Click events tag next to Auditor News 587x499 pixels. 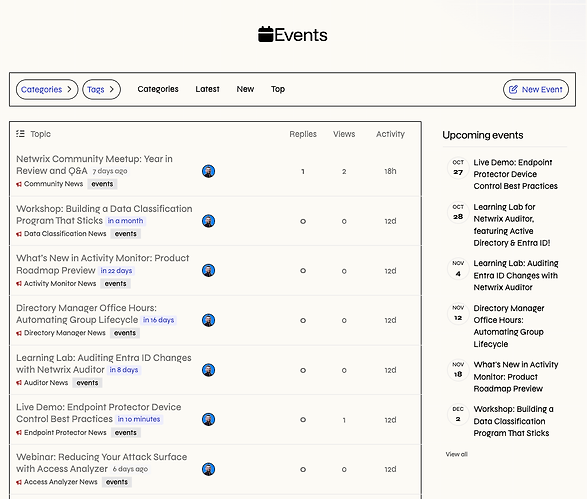click(87, 383)
